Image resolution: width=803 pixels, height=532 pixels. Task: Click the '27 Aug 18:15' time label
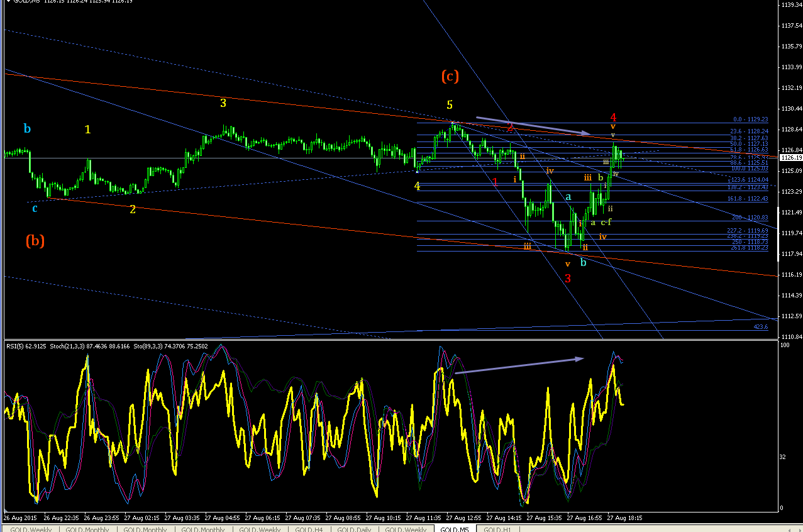pos(624,518)
